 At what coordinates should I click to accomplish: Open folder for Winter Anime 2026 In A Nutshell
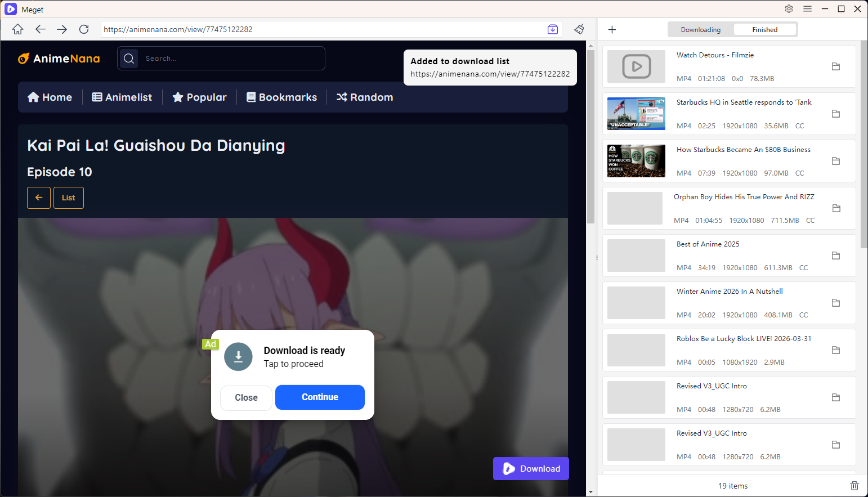coord(836,303)
